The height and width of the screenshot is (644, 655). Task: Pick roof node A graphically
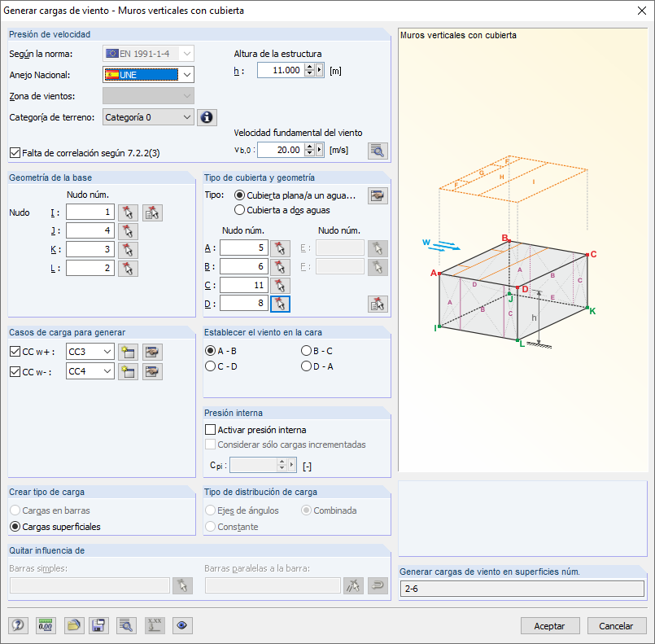click(280, 248)
